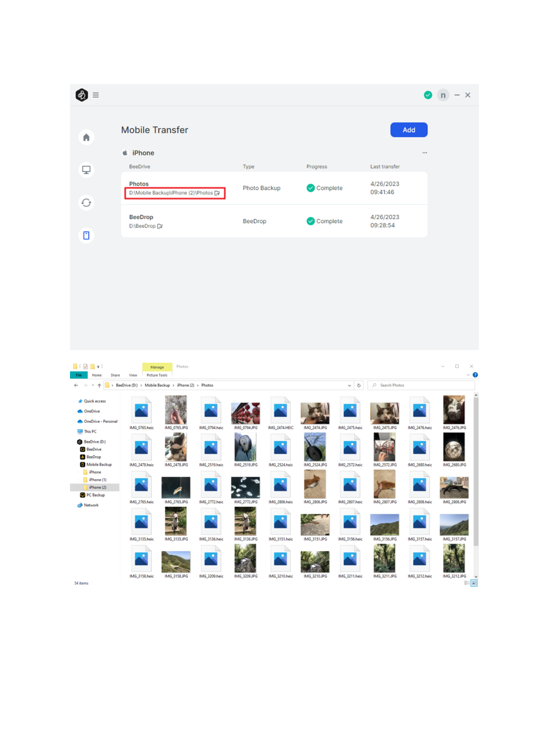Click the green sync status checkmark icon
The height and width of the screenshot is (756, 534).
click(x=428, y=95)
